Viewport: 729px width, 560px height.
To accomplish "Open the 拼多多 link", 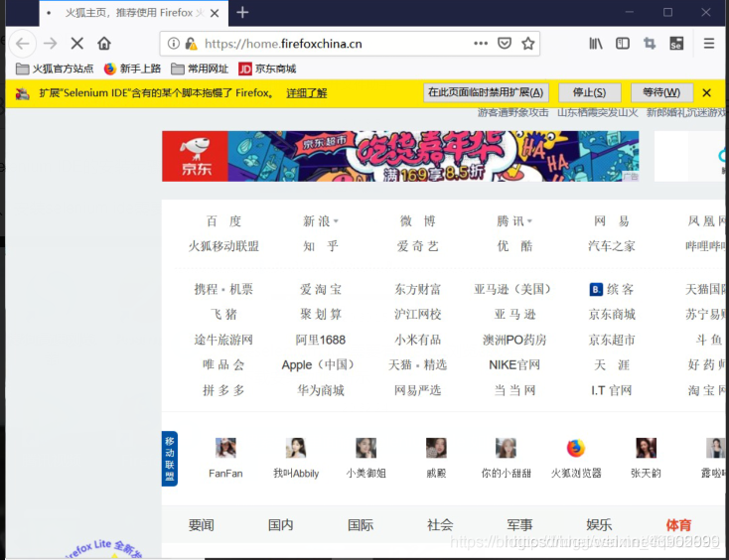I will [223, 390].
